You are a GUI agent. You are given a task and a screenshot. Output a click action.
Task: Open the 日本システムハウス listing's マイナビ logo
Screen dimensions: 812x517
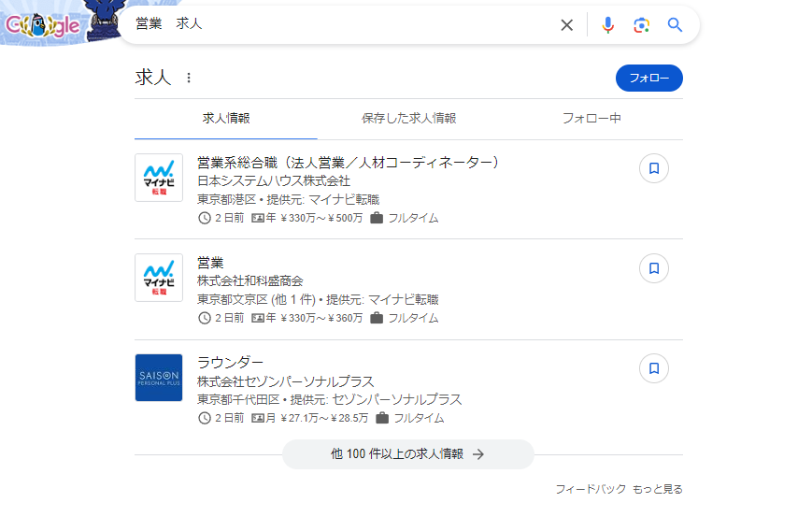[159, 178]
